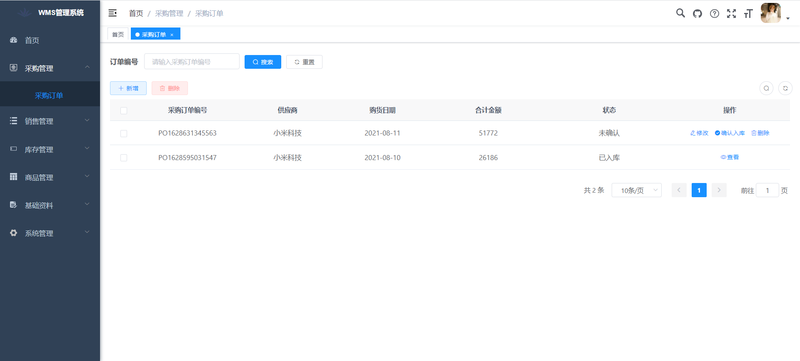This screenshot has height=361, width=800.
Task: Click status 已入库 cell
Action: pos(609,158)
